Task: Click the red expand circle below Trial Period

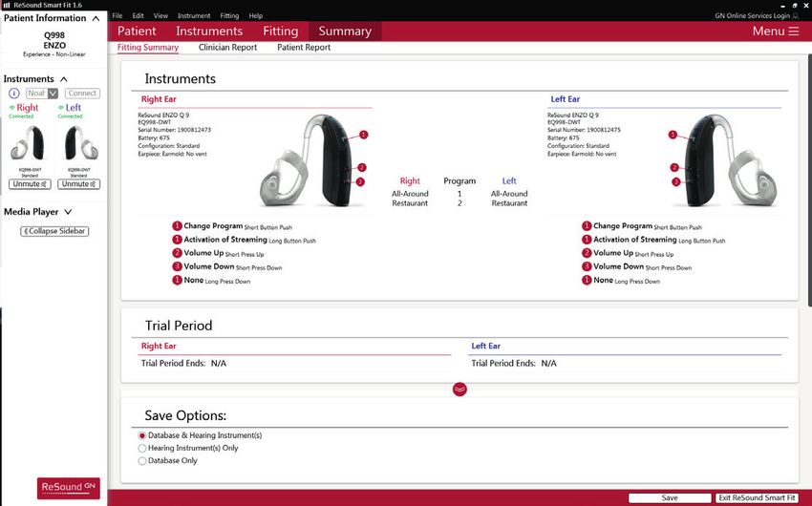Action: (459, 390)
